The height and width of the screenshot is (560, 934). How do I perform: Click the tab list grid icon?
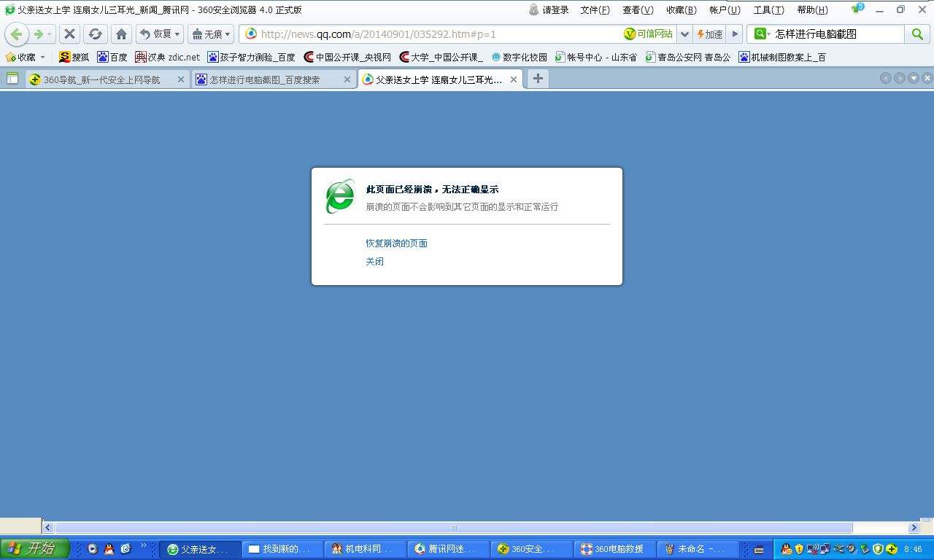click(x=12, y=79)
